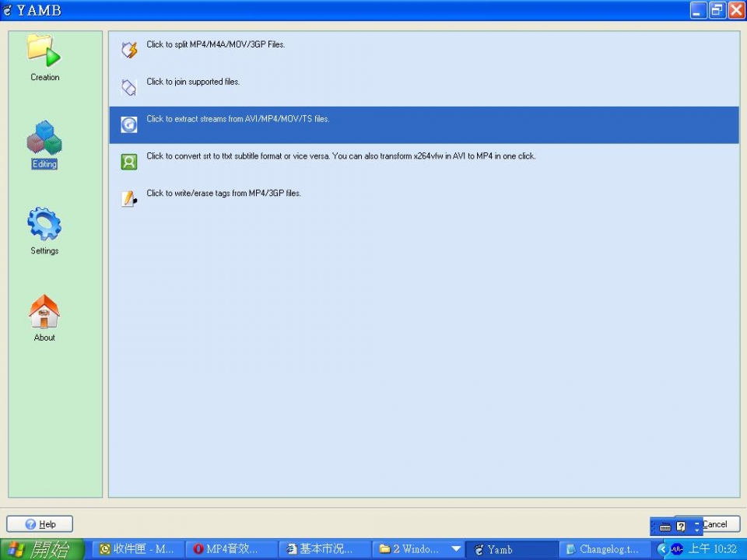The width and height of the screenshot is (747, 560).
Task: Select the Editing cubes icon
Action: (44, 138)
